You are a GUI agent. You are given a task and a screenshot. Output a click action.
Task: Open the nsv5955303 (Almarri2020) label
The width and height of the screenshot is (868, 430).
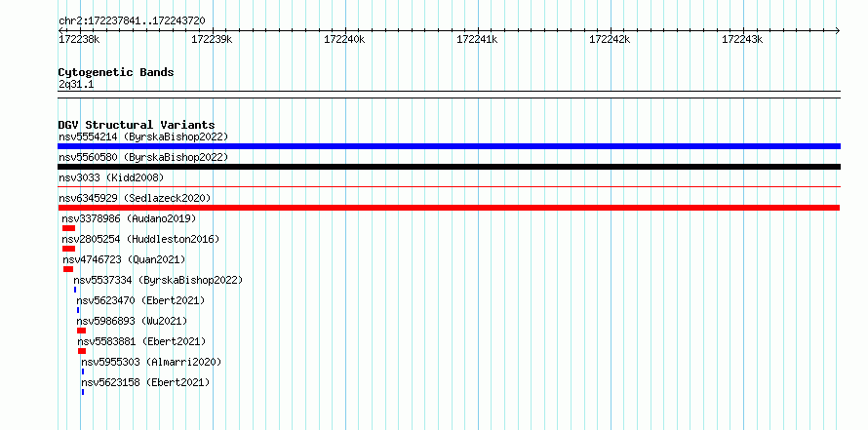point(151,362)
